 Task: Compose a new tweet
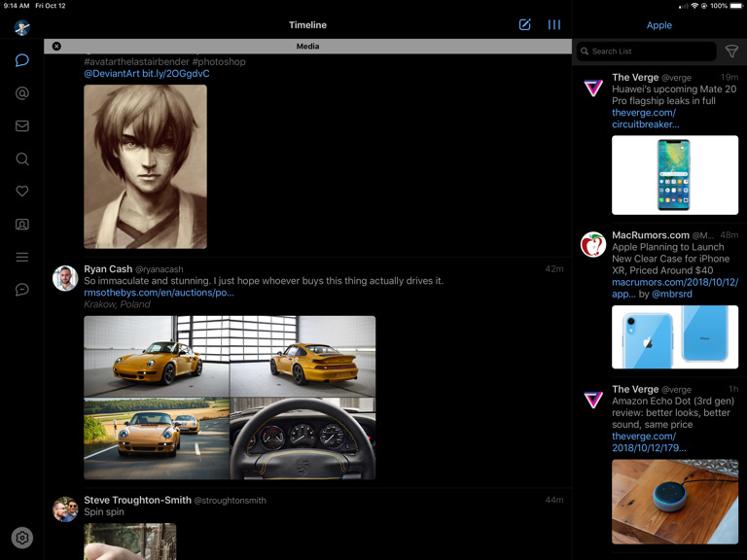point(524,25)
